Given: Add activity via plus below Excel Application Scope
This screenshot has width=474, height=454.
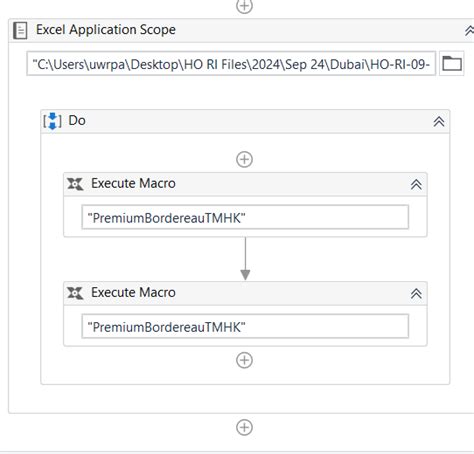Looking at the screenshot, I should 244,428.
